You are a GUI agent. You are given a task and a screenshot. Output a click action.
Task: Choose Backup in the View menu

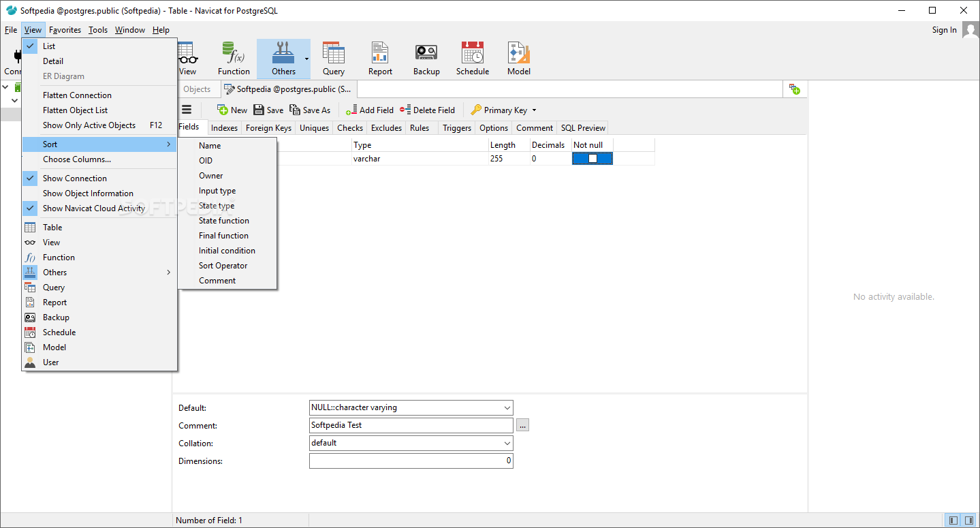point(99,317)
